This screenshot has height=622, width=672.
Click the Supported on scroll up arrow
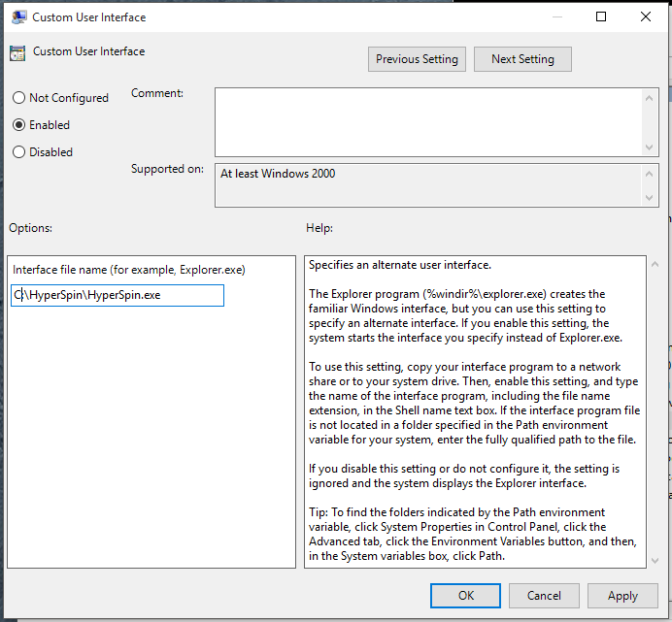[x=650, y=173]
